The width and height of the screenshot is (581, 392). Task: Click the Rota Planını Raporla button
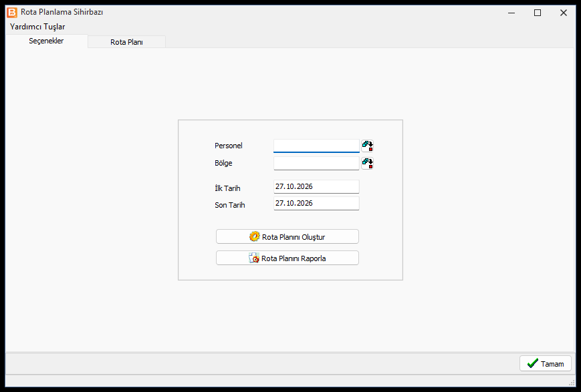click(287, 258)
